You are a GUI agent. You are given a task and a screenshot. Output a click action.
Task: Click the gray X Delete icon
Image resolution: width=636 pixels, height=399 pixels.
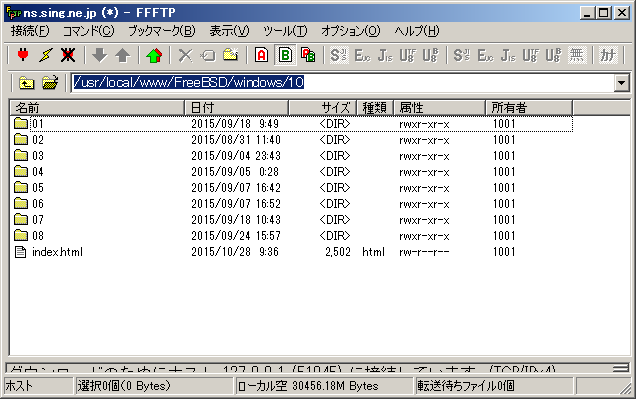(186, 55)
